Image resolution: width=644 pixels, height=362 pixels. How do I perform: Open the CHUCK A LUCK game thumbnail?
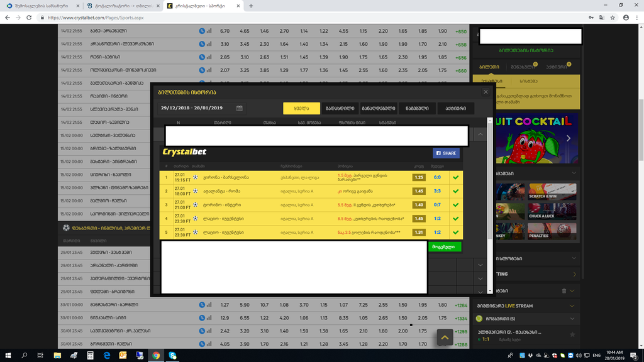coord(552,211)
